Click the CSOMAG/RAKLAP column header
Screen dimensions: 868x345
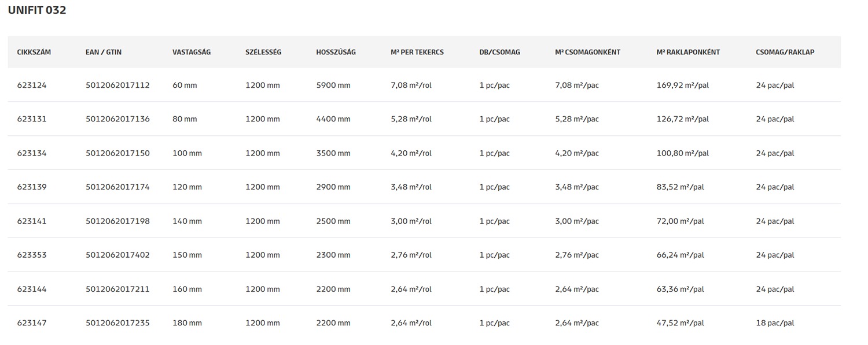pyautogui.click(x=785, y=52)
